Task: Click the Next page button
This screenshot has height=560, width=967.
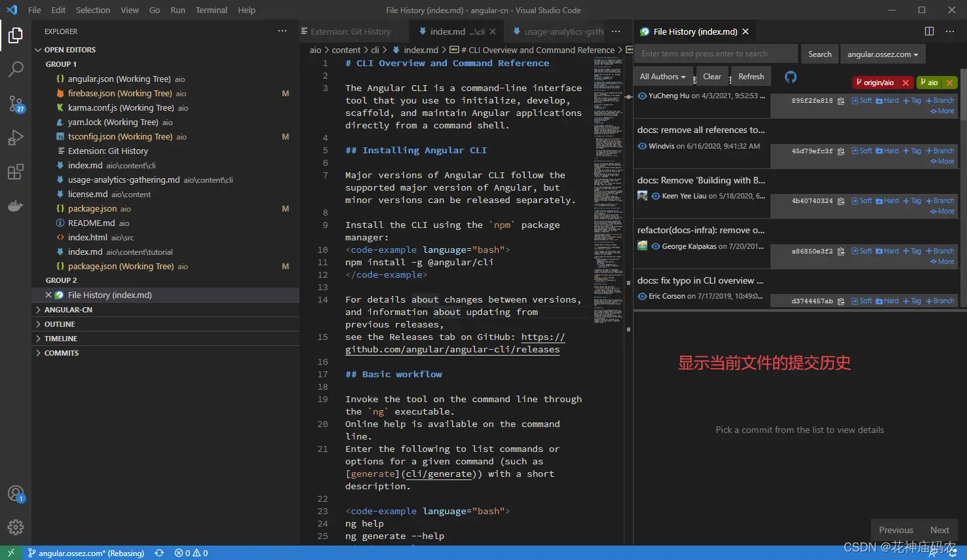Action: (939, 530)
